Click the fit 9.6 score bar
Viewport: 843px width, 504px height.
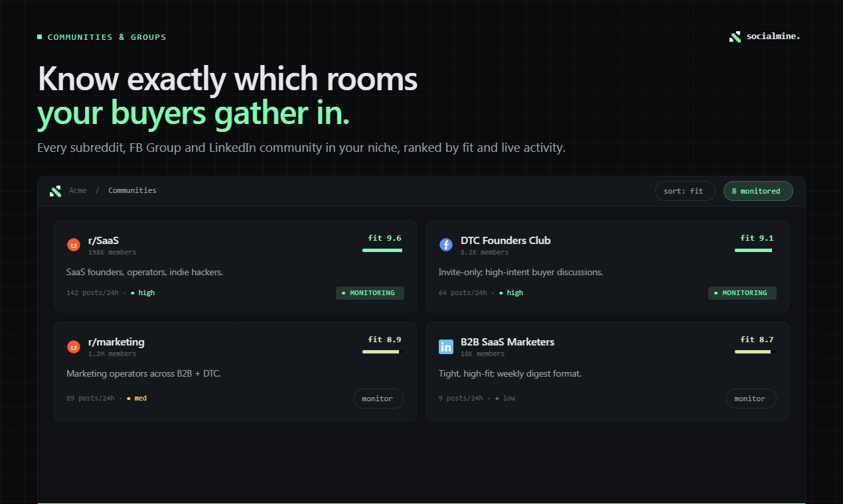coord(382,250)
